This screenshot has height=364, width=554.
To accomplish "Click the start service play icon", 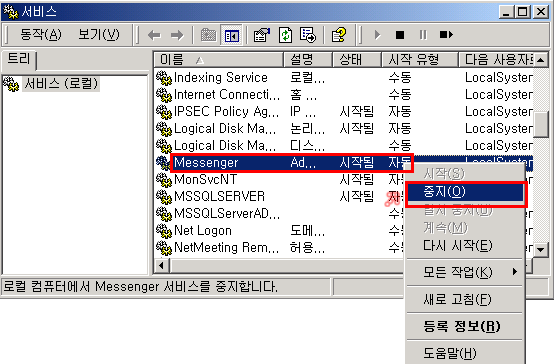I will (377, 35).
